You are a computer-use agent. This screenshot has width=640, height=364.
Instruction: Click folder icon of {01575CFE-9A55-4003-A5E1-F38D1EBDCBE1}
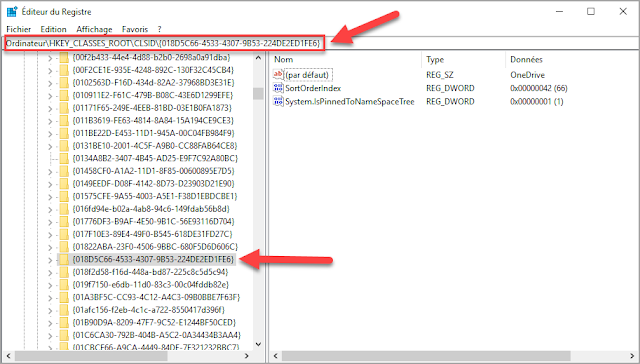point(64,196)
